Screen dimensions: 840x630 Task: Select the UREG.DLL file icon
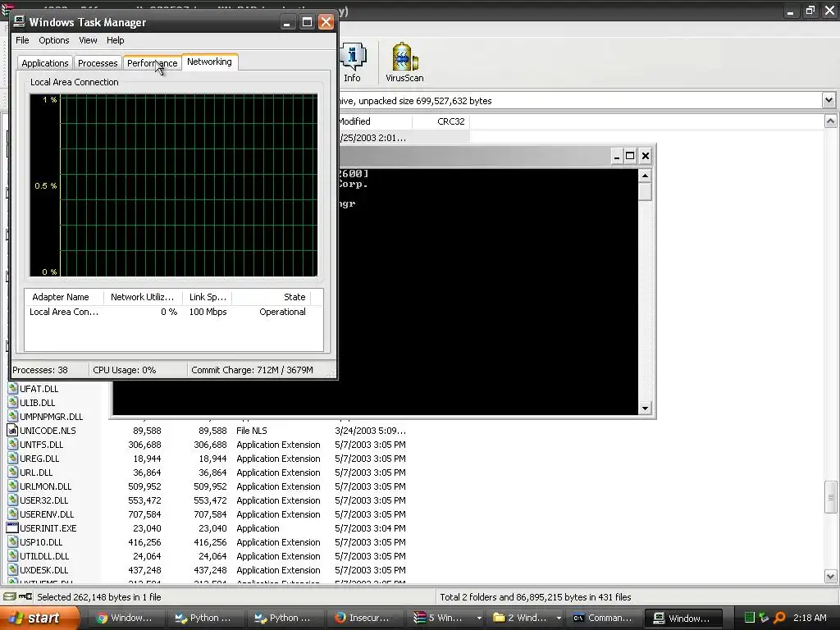click(13, 458)
